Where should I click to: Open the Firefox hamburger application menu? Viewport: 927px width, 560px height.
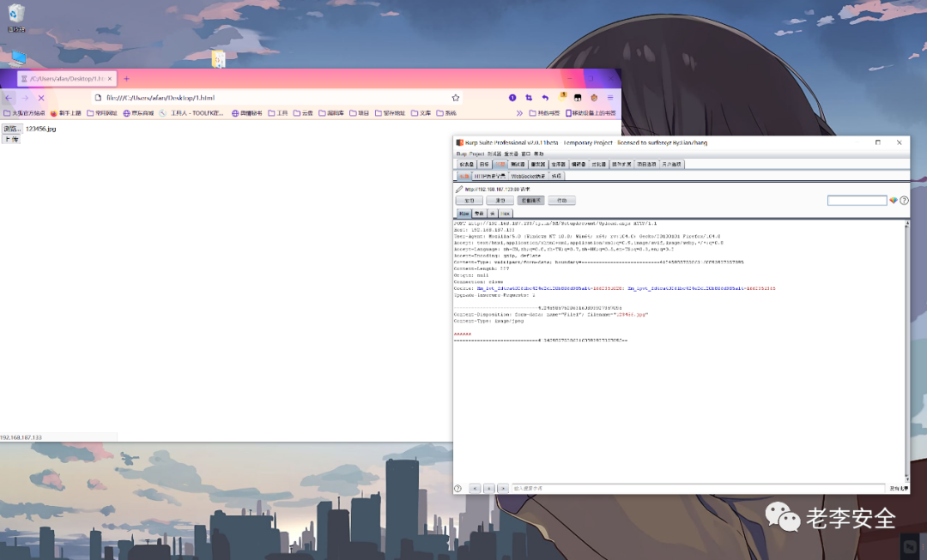coord(610,98)
